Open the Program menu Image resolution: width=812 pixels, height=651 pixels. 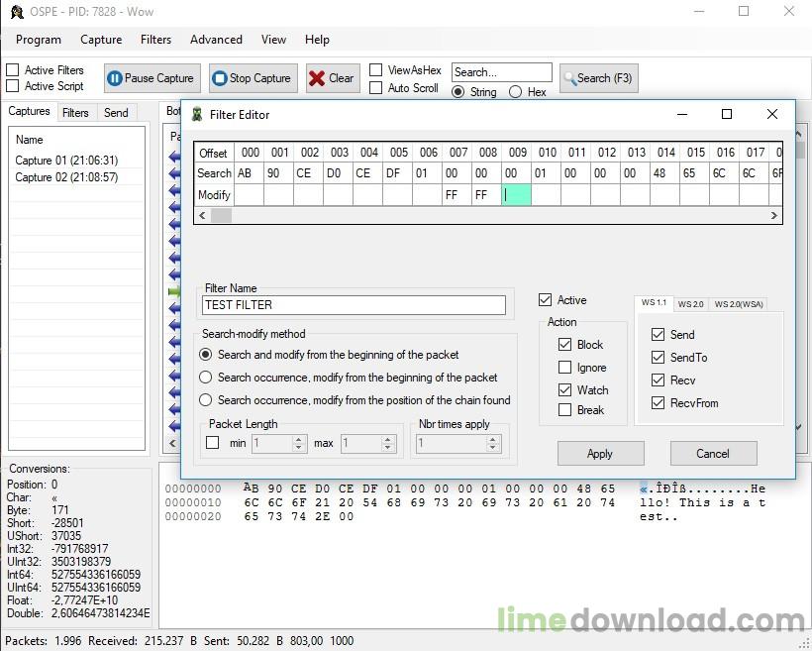[x=39, y=40]
